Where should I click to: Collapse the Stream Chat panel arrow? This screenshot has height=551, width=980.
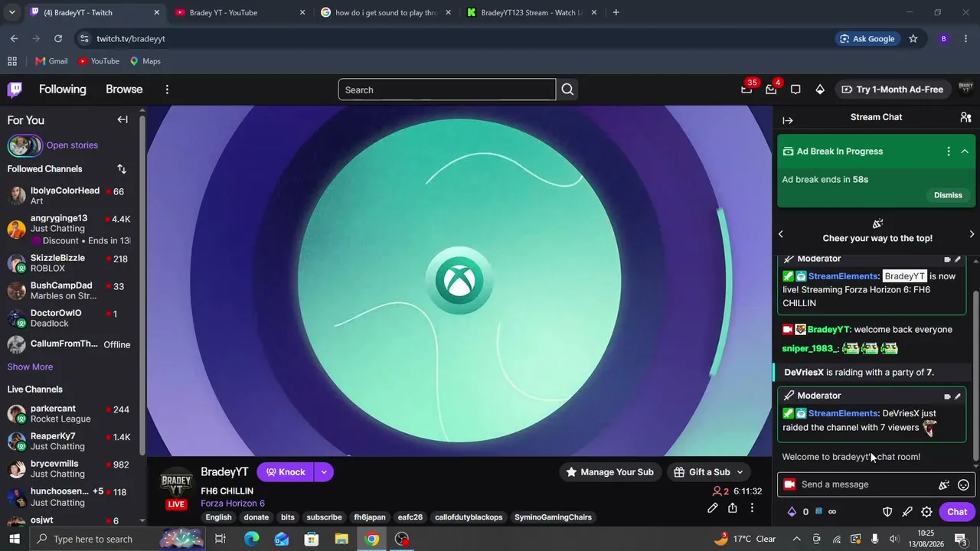788,120
